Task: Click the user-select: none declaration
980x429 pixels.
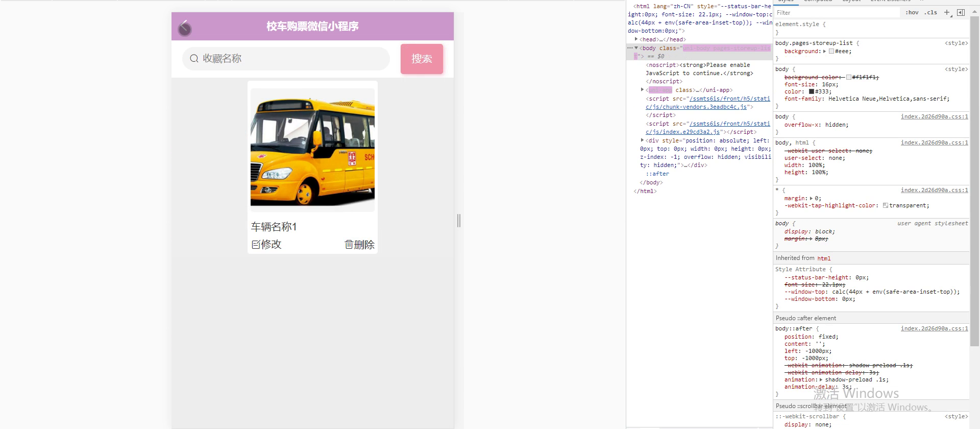Action: pyautogui.click(x=815, y=158)
